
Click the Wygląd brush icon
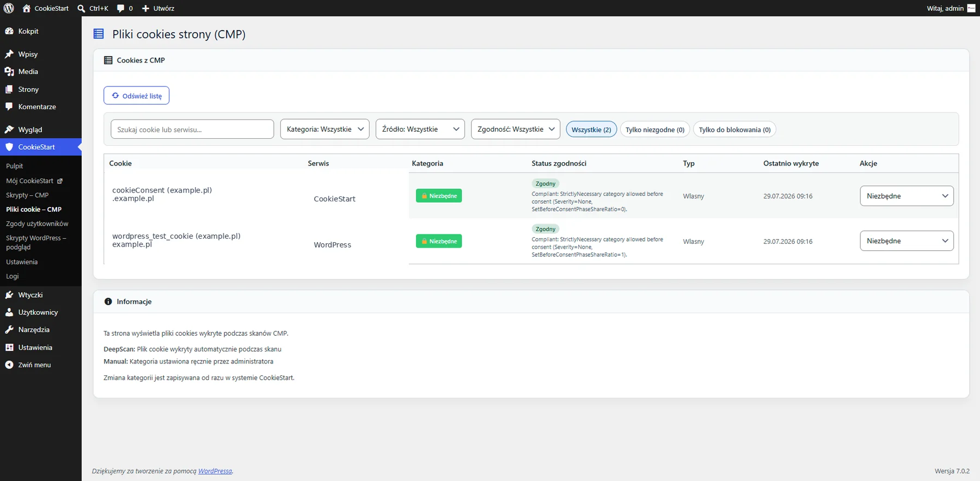[x=9, y=129]
